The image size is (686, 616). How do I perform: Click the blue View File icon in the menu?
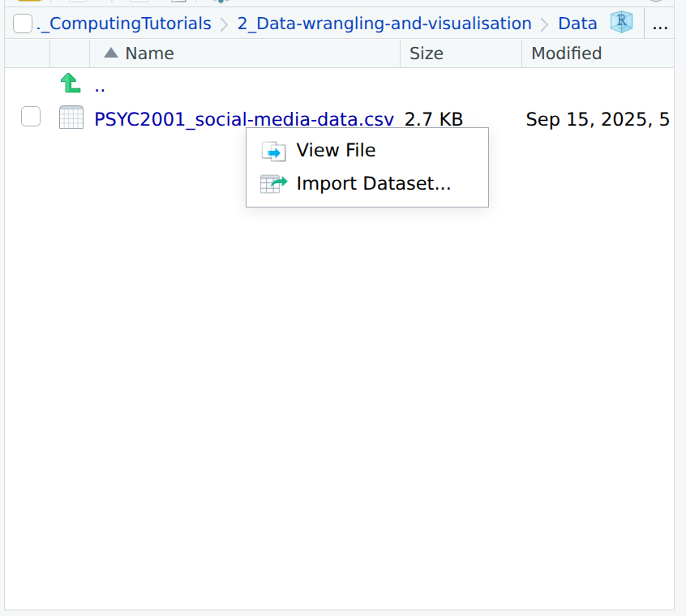pos(273,150)
